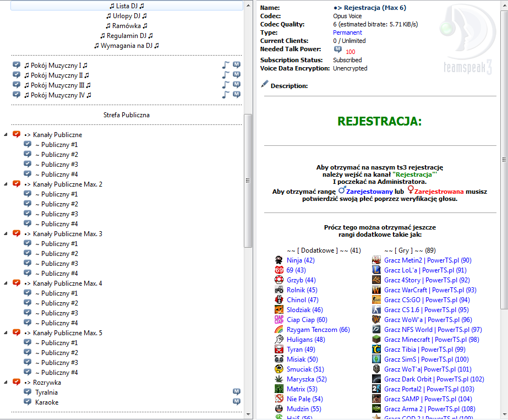Click the Nie Palę no-smoking icon

[x=279, y=399]
